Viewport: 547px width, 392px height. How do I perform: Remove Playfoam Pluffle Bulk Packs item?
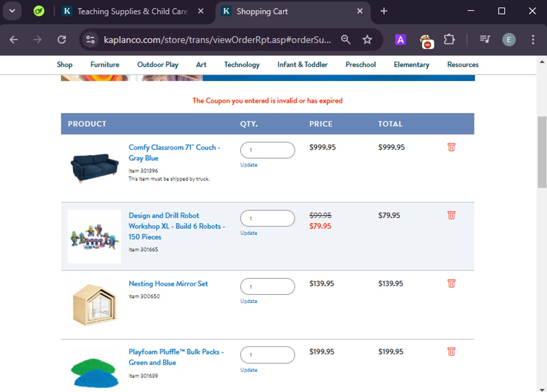tap(451, 352)
